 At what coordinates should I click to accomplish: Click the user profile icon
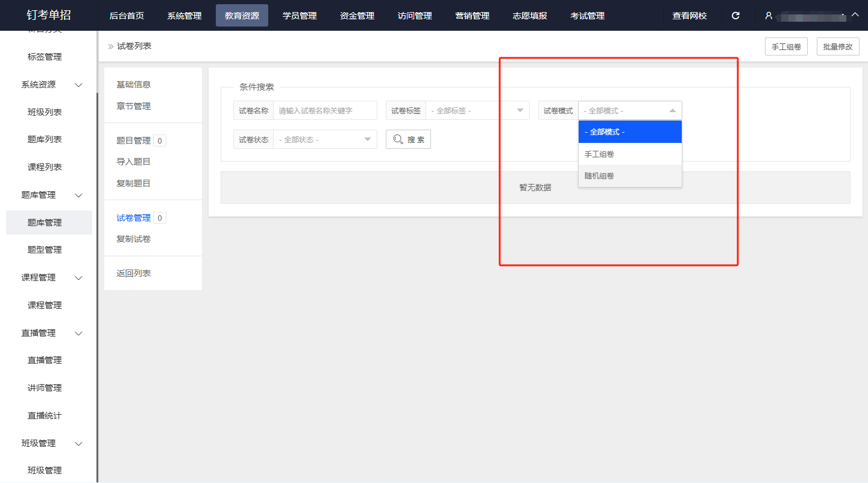(x=769, y=16)
